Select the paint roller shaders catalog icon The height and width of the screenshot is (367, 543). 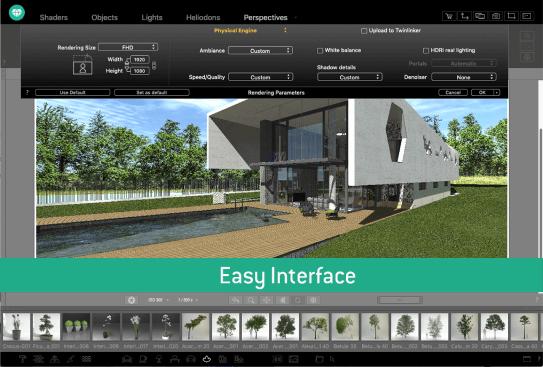(23, 359)
